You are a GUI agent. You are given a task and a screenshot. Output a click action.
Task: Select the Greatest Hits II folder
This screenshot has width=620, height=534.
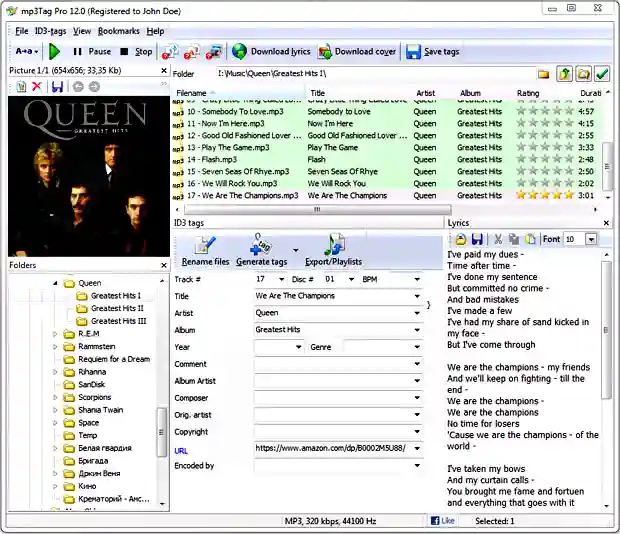pyautogui.click(x=117, y=308)
